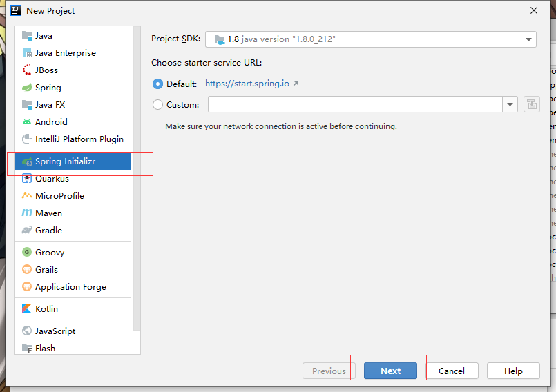556x392 pixels.
Task: Click the MicroProfile icon
Action: click(27, 195)
